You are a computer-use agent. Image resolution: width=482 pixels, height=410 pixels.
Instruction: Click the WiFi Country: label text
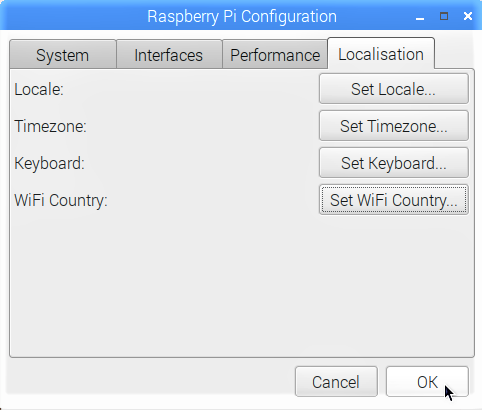[61, 200]
